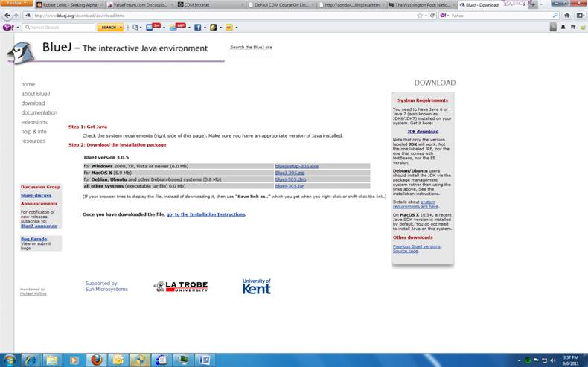Open the Installation Instructions link
Viewport: 588px width, 367px height.
[205, 214]
